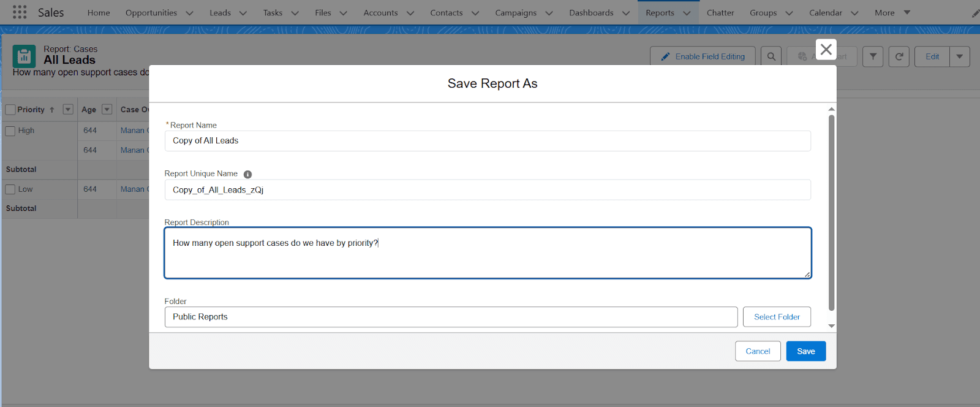Expand the Groups nav chevron
This screenshot has width=980, height=407.
[x=789, y=13]
